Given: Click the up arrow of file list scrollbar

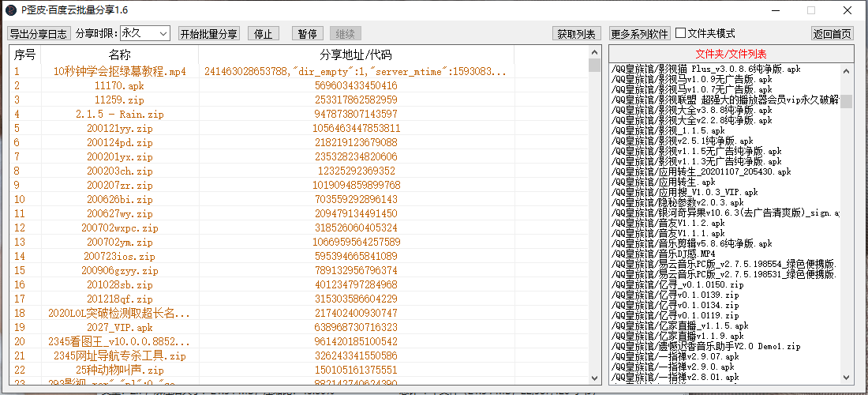Looking at the screenshot, I should [x=847, y=70].
